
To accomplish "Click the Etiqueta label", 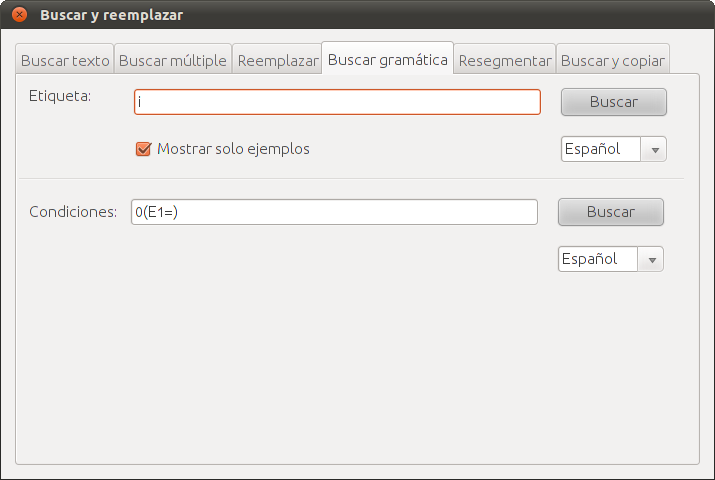I will (60, 96).
